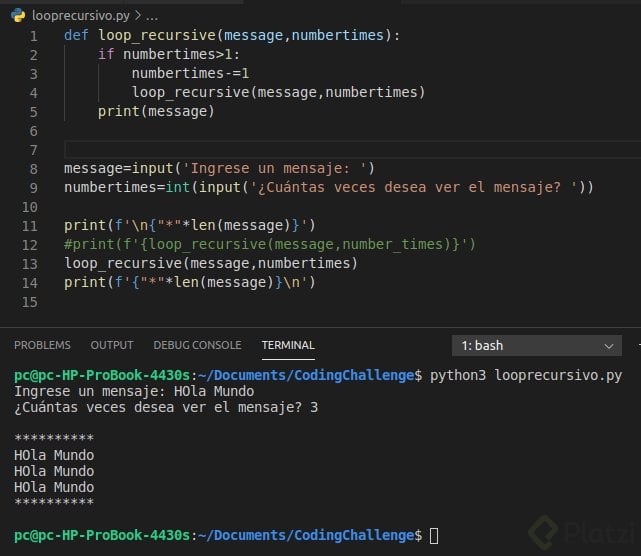Click the 'if numbertimes>1:' line
The height and width of the screenshot is (556, 641).
pyautogui.click(x=168, y=54)
